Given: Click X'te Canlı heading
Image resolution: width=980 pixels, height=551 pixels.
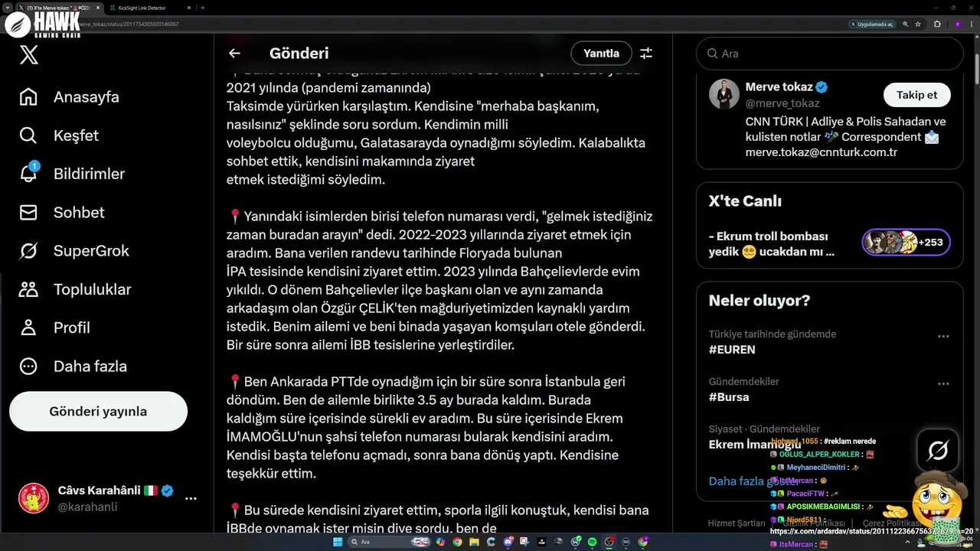Looking at the screenshot, I should click(745, 201).
